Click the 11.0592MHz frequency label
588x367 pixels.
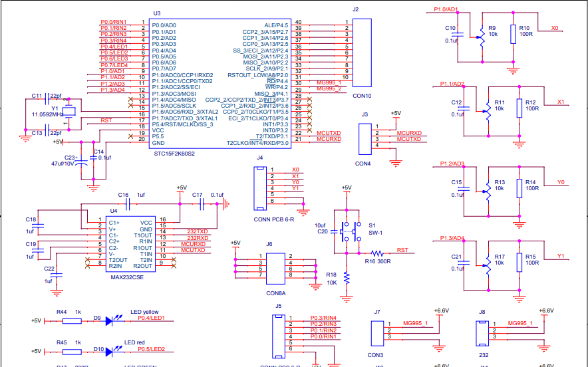click(47, 114)
